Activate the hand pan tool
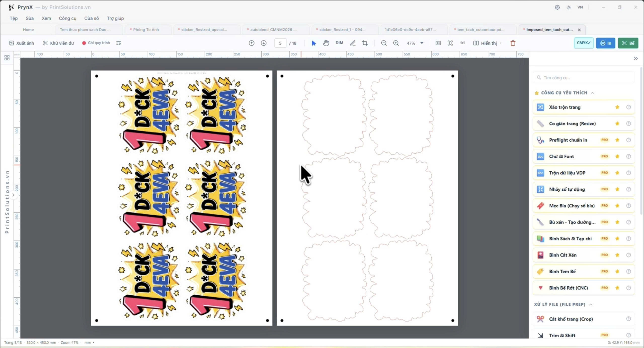The height and width of the screenshot is (348, 644). pos(326,43)
